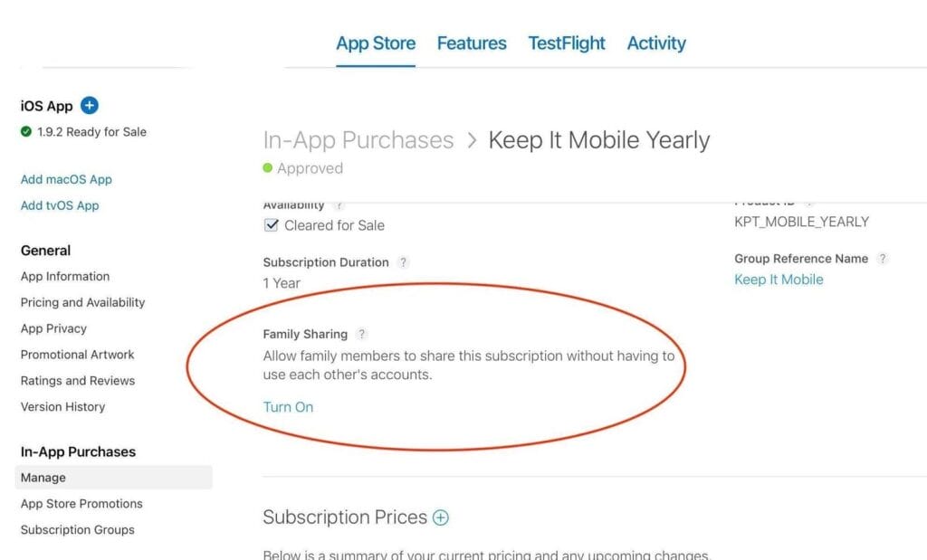Go to App Privacy settings
This screenshot has width=927, height=560.
pos(53,328)
